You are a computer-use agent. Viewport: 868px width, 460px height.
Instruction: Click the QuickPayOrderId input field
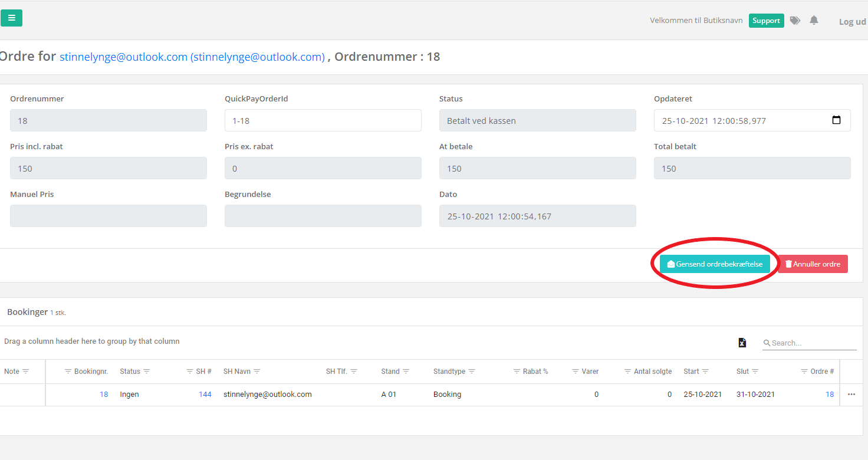click(323, 120)
